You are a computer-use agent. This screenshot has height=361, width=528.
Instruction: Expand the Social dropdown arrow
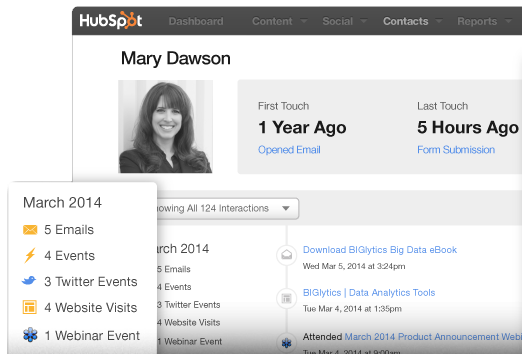[363, 21]
